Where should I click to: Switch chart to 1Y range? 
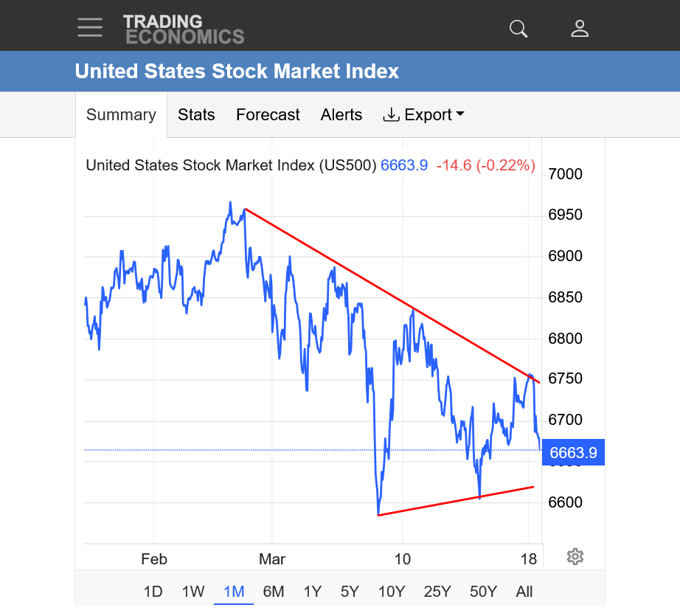[313, 591]
